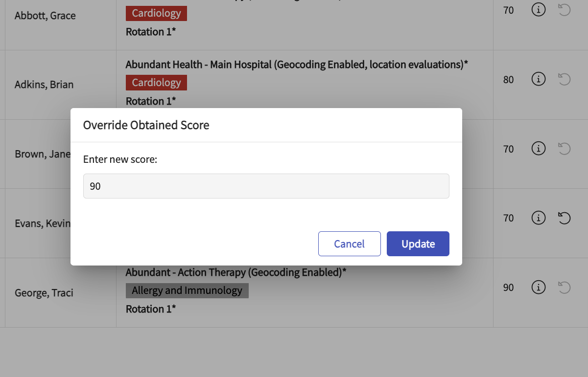
Task: Open score info for Adkins, Brian
Action: tap(538, 79)
